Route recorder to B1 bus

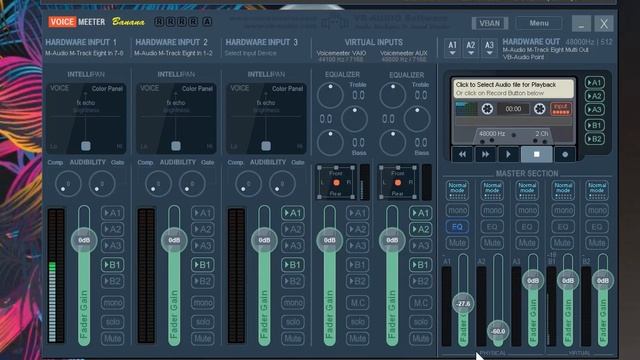coord(595,125)
